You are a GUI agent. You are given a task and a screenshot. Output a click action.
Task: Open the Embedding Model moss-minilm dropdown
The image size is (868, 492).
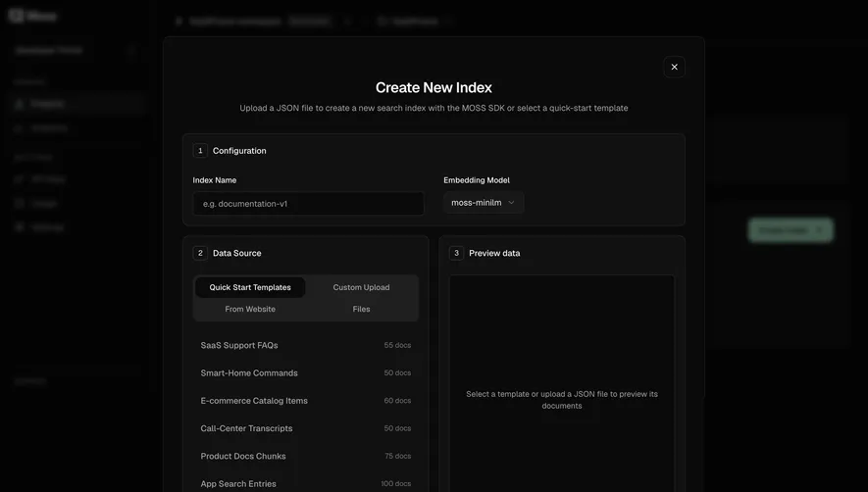click(x=484, y=203)
